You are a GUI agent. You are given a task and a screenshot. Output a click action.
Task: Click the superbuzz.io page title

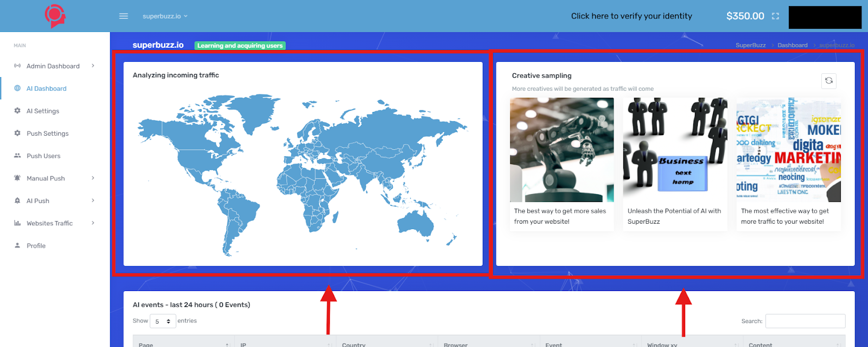(158, 45)
